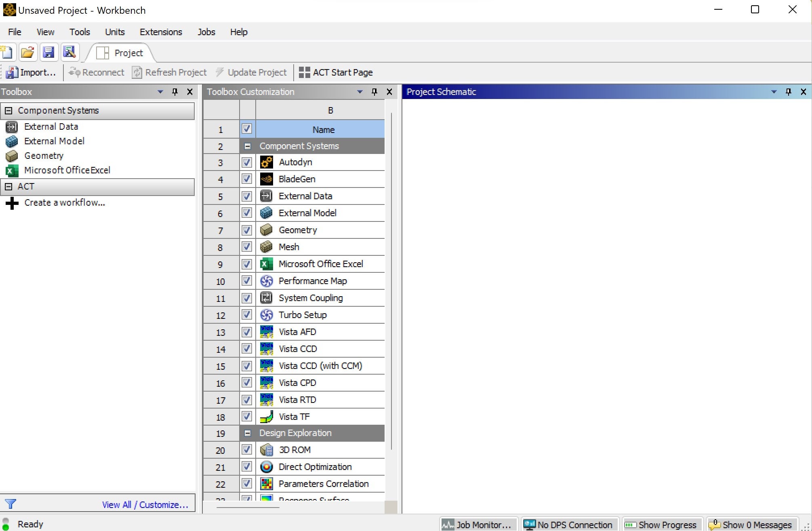Uncheck the Autodyn checkbox
The width and height of the screenshot is (812, 531).
click(x=247, y=162)
